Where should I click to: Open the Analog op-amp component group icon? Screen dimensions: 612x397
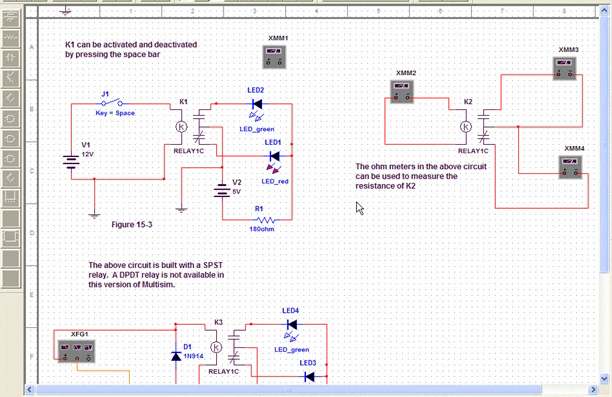click(11, 98)
